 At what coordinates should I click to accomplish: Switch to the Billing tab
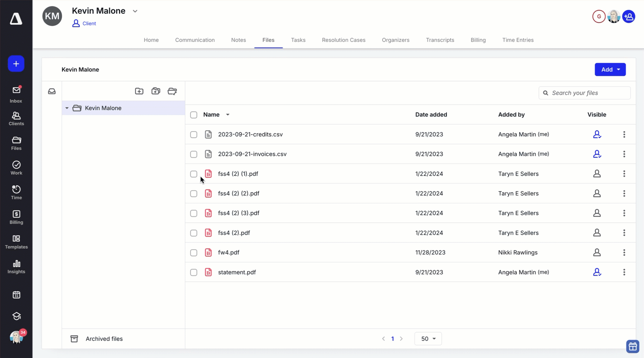[478, 40]
